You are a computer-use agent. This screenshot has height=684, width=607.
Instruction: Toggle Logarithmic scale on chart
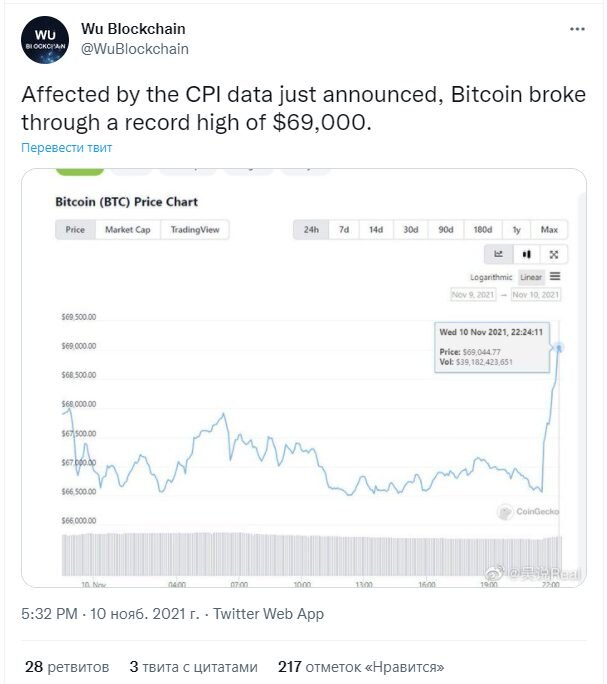click(491, 277)
